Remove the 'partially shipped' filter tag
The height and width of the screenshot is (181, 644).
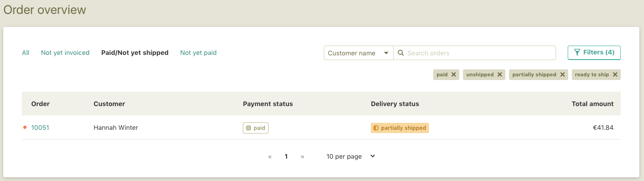point(562,74)
